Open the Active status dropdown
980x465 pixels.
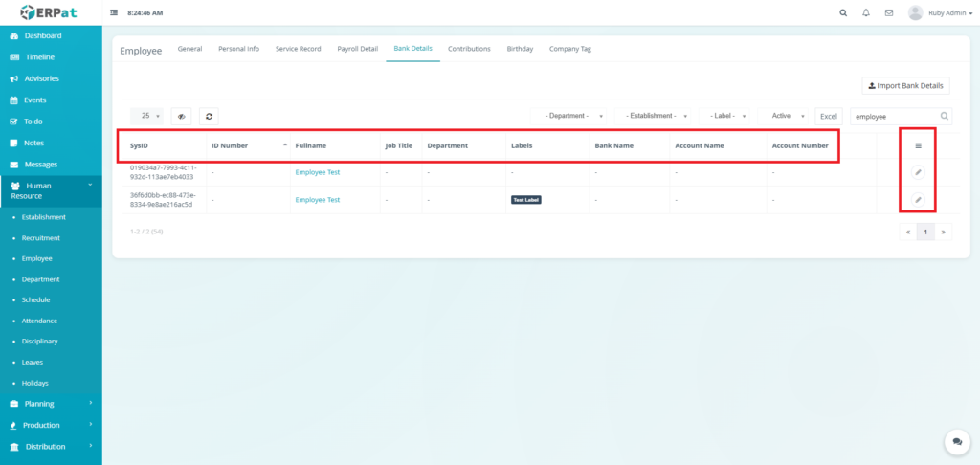pyautogui.click(x=788, y=116)
